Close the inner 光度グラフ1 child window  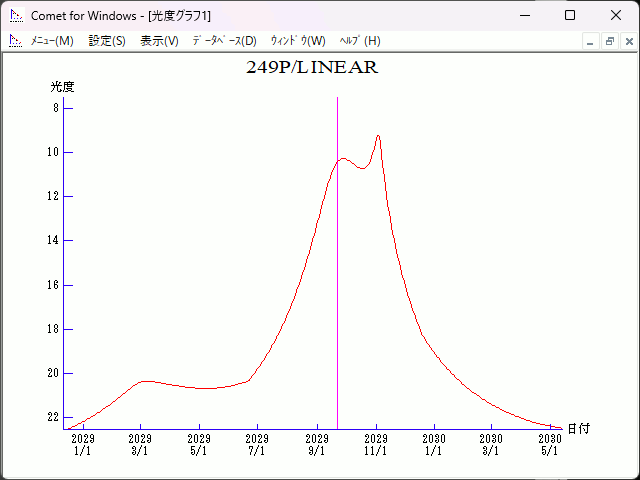(x=628, y=41)
